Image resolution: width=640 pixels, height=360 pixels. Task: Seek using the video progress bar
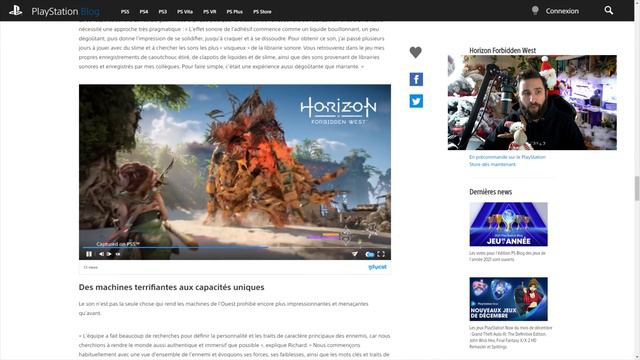pos(235,247)
